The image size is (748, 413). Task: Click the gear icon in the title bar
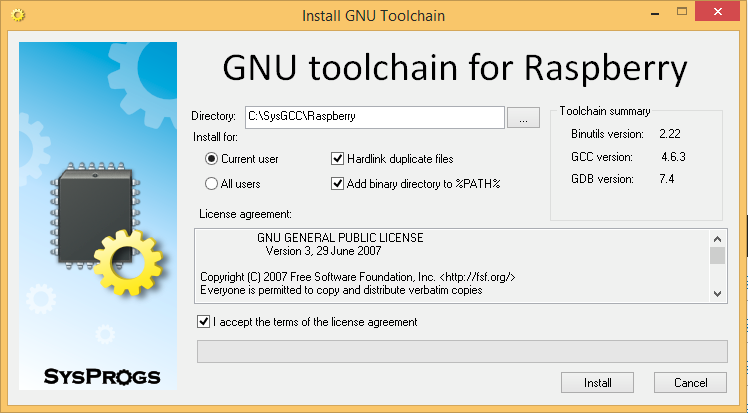pyautogui.click(x=18, y=15)
